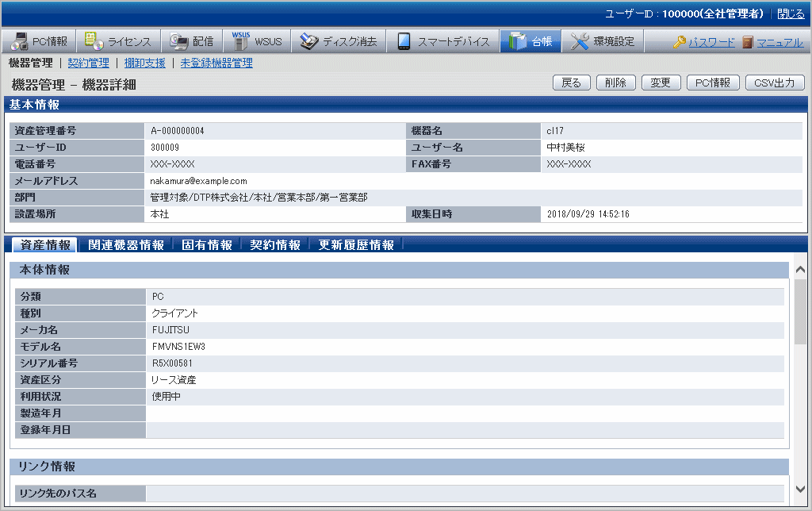
Task: Open the WSUS toolbar icon
Action: tap(240, 42)
